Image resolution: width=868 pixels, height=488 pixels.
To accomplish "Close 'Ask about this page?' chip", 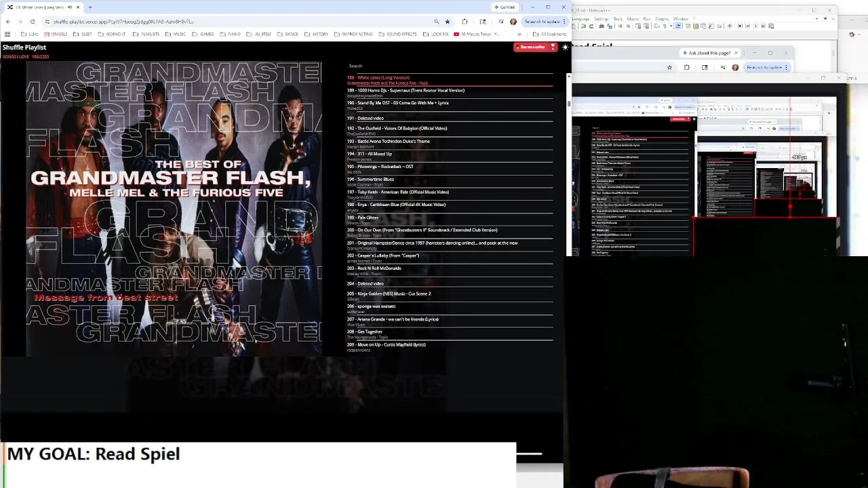I will 736,53.
